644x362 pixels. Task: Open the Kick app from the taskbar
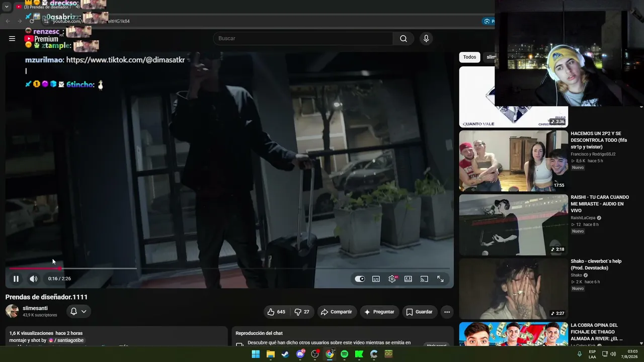tap(359, 354)
